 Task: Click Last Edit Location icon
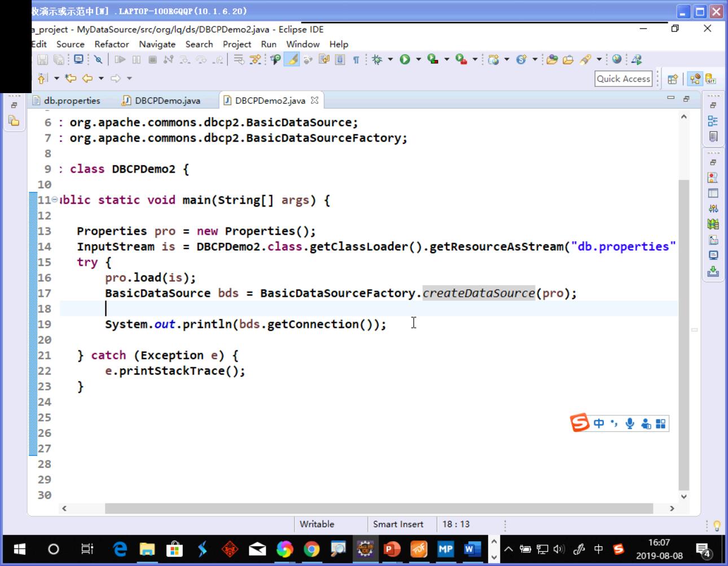(71, 78)
